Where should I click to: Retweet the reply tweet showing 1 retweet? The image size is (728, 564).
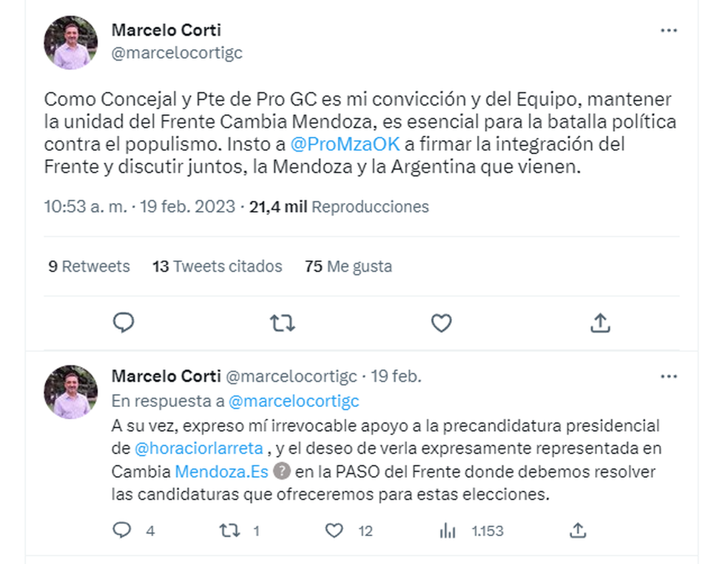click(229, 531)
